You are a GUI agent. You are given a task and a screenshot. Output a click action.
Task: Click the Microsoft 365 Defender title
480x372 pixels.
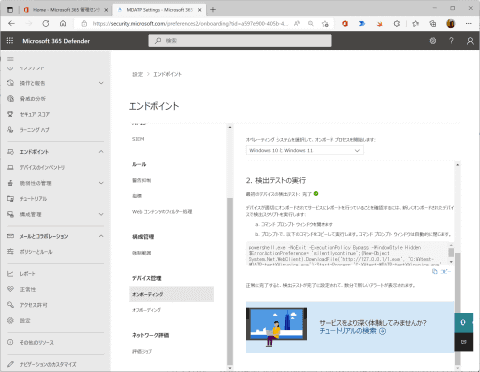click(x=56, y=41)
